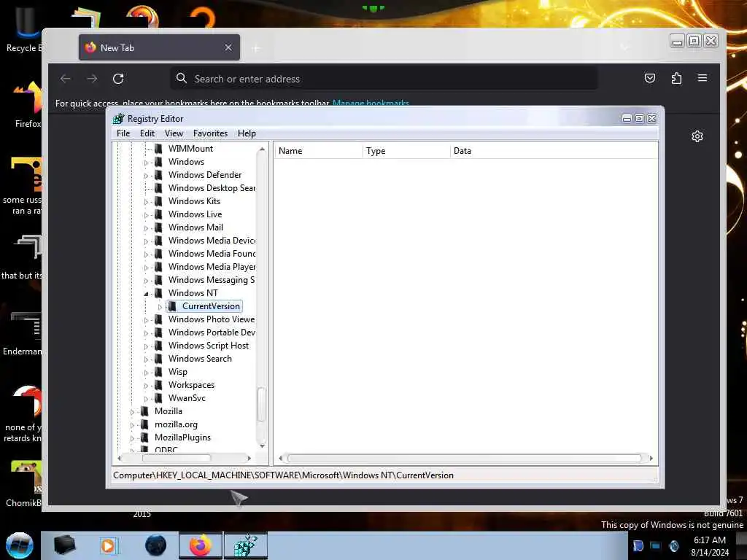Click tree pane scroll up arrow
This screenshot has width=747, height=560.
pyautogui.click(x=262, y=149)
